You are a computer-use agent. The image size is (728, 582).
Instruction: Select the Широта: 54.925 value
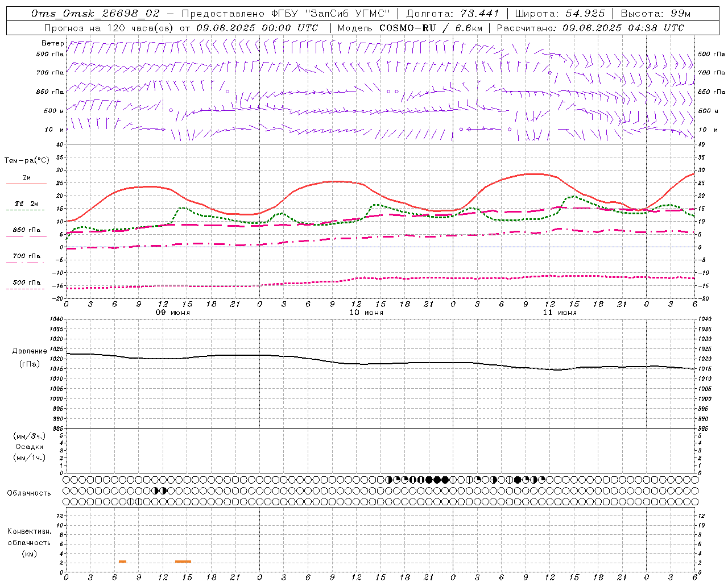tap(560, 14)
